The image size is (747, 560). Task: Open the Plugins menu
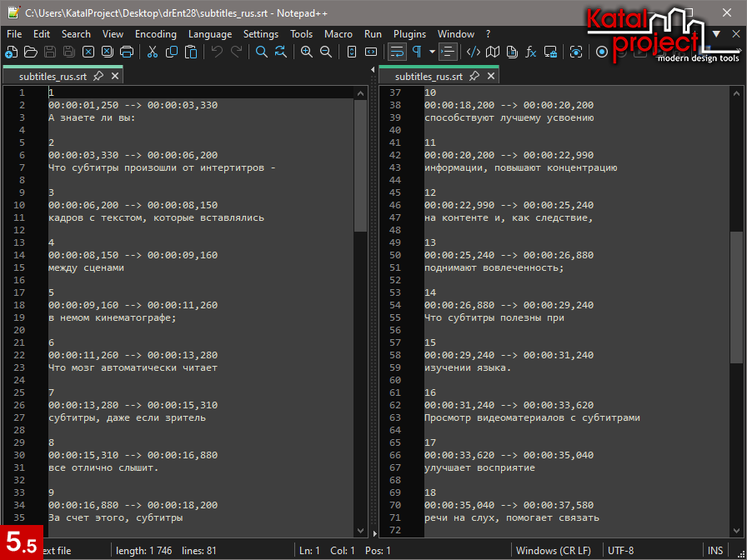tap(409, 34)
